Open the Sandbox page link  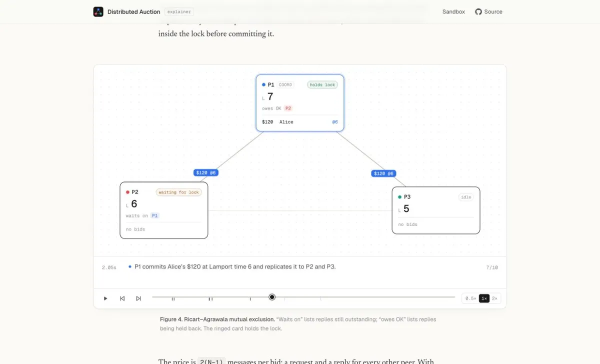[x=453, y=11]
